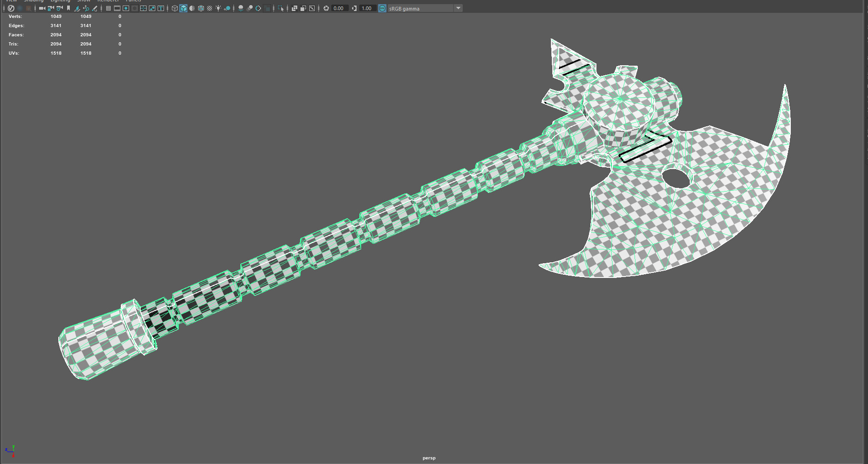Toggle the Safe Action icon

(x=152, y=8)
